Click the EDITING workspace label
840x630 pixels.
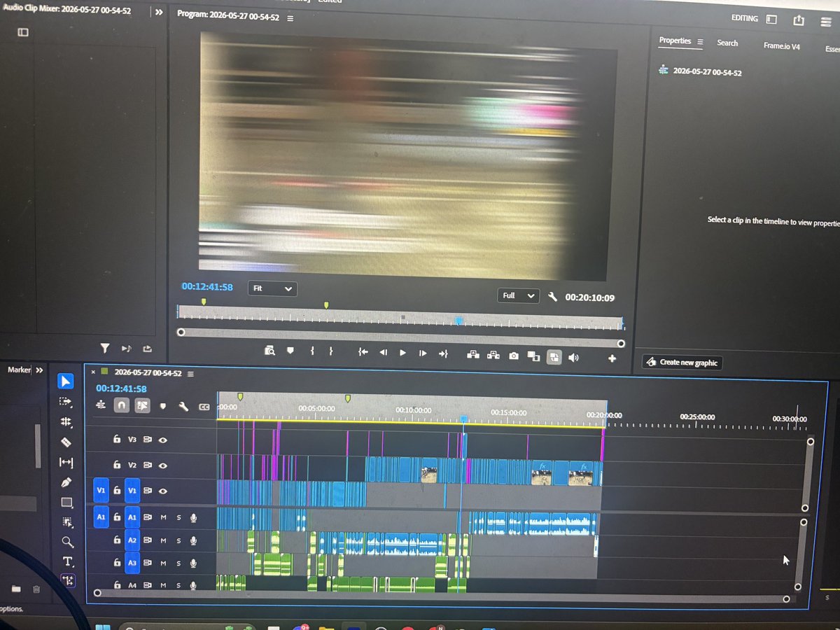click(x=745, y=19)
